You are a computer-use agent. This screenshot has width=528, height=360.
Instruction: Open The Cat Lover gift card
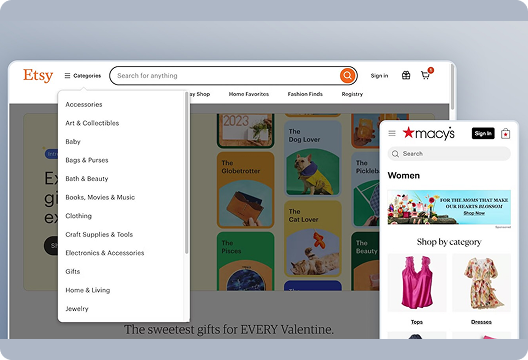click(313, 239)
